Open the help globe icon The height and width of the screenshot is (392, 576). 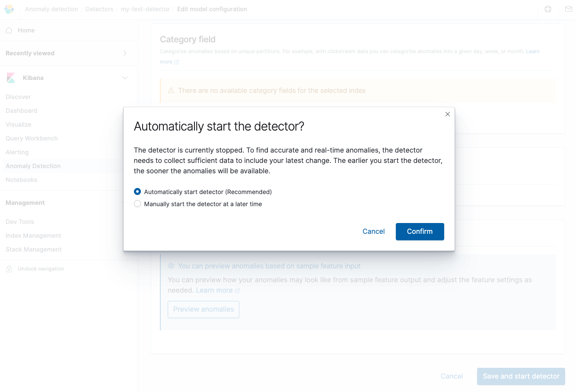pos(548,9)
